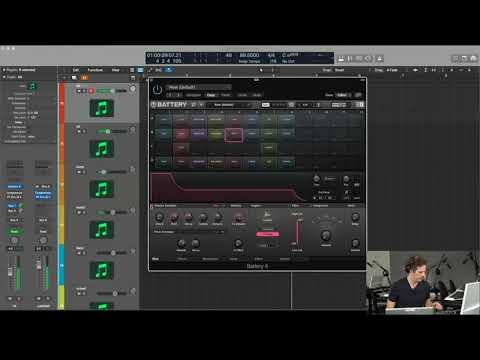Image resolution: width=480 pixels, height=360 pixels.
Task: Switch to the Main tab in Battery
Action: (x=156, y=259)
